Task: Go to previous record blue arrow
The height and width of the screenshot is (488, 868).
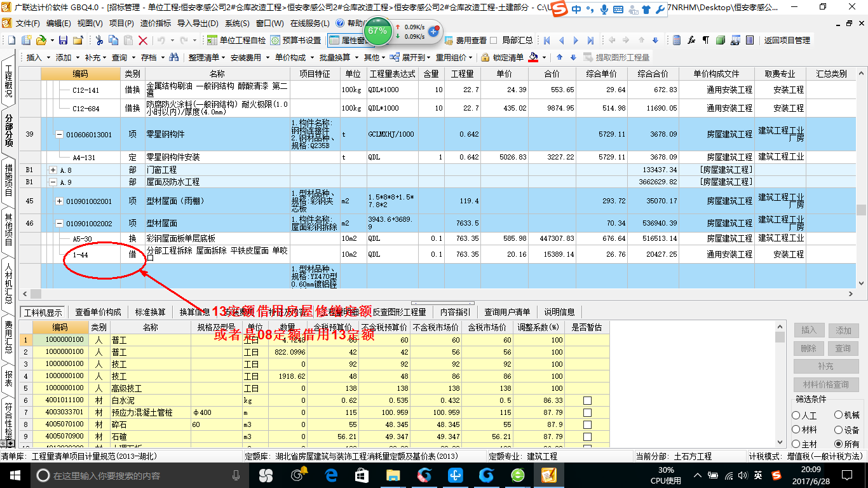Action: 562,40
